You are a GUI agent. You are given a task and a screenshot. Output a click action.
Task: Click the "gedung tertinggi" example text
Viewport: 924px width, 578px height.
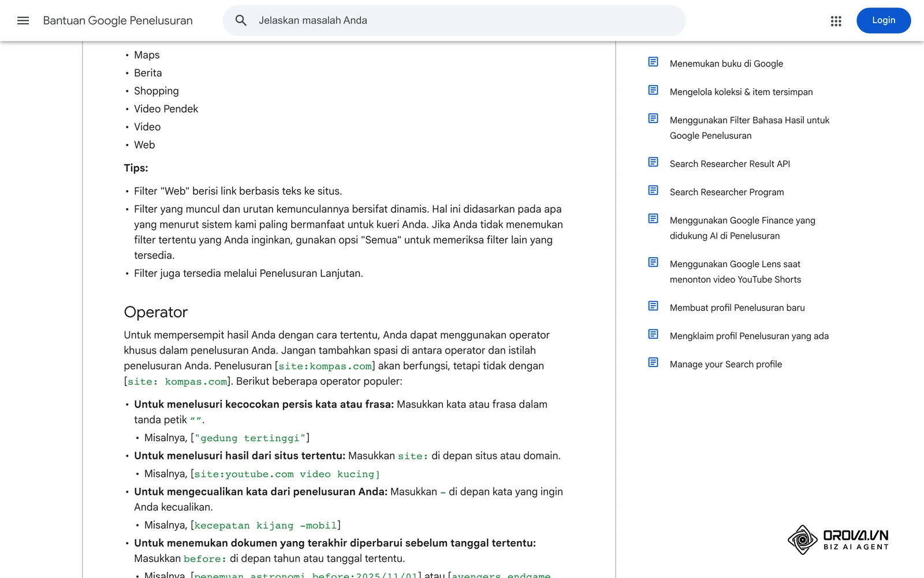[x=250, y=438]
